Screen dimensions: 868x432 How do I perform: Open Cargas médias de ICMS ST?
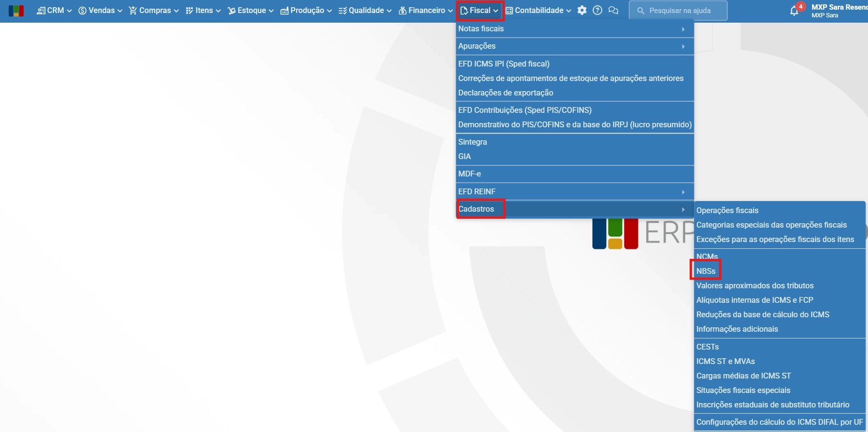(780, 376)
